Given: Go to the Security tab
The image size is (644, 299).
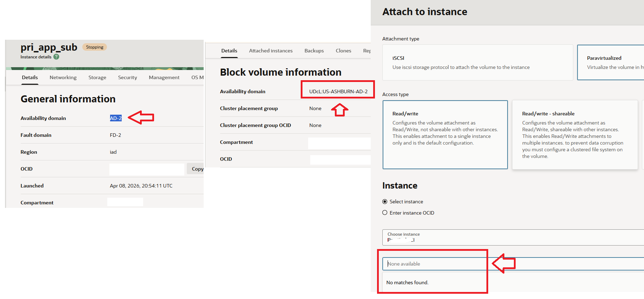Looking at the screenshot, I should point(127,77).
